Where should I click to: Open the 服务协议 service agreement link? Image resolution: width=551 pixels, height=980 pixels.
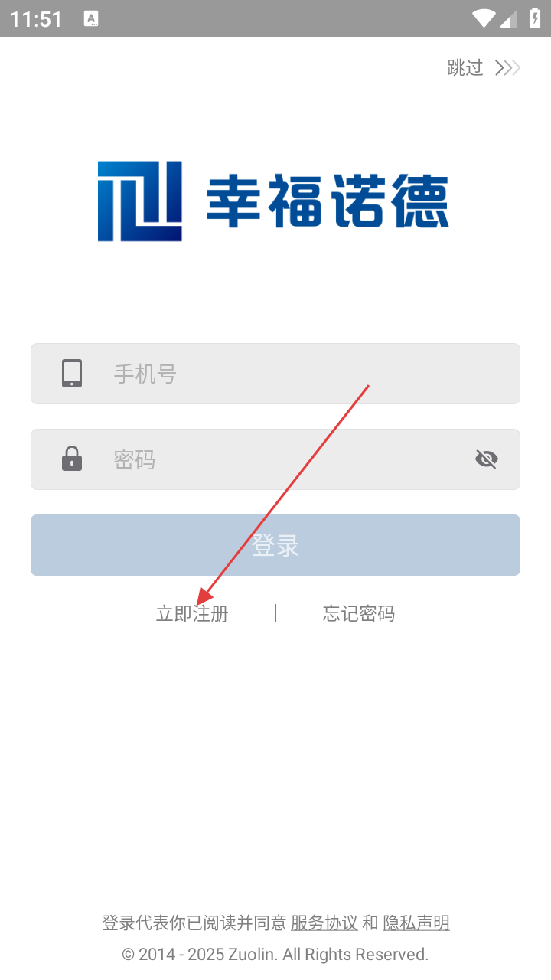(x=324, y=923)
